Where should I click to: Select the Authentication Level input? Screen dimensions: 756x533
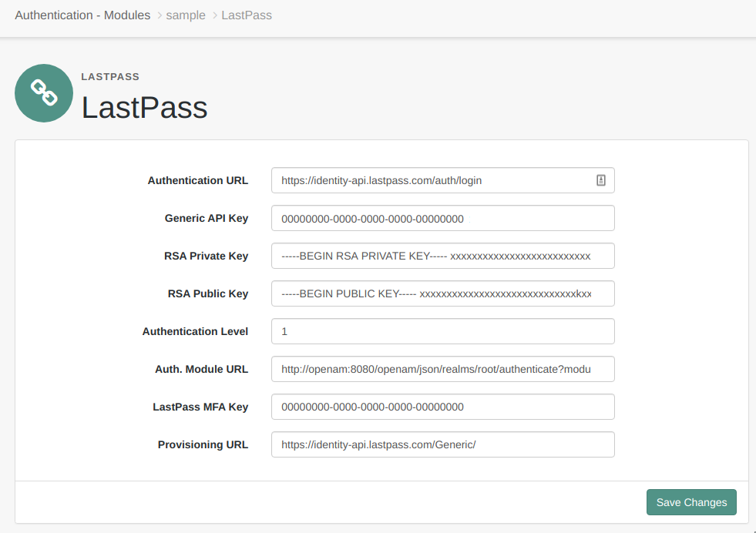442,331
